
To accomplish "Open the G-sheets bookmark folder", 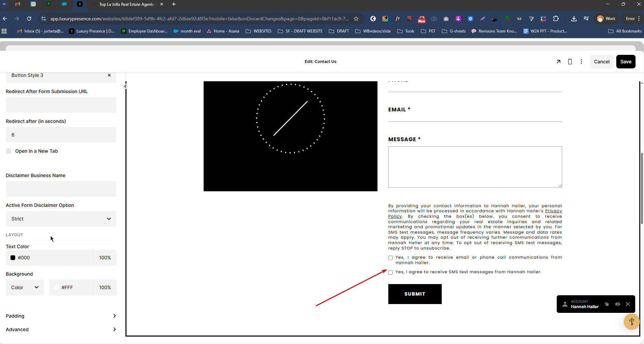I will 454,31.
